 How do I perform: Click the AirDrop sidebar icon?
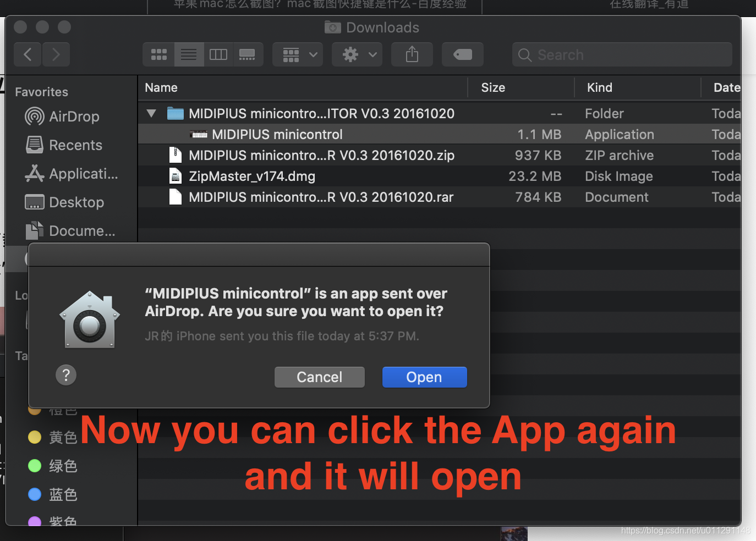click(x=34, y=117)
